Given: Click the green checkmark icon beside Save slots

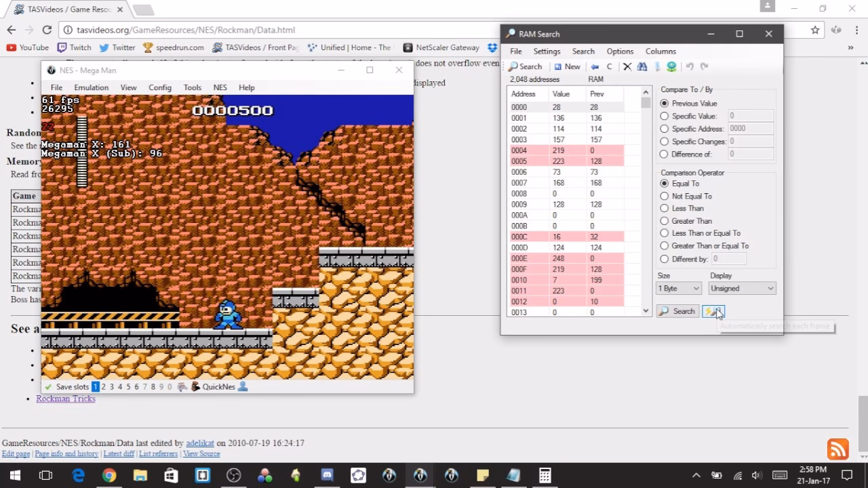Looking at the screenshot, I should 48,387.
